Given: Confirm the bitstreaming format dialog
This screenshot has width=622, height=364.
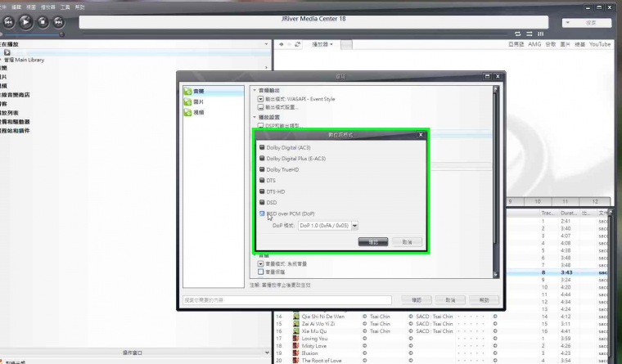Looking at the screenshot, I should point(373,242).
